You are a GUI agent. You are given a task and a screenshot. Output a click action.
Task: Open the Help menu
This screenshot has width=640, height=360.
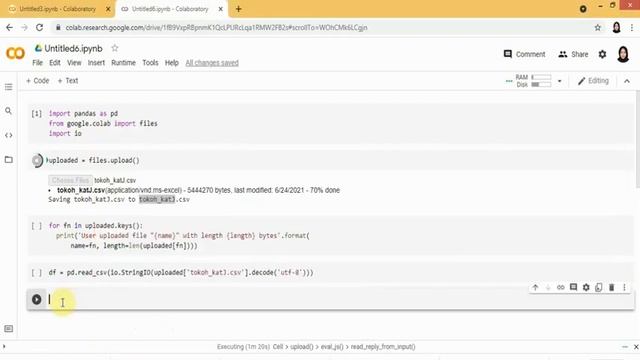[x=172, y=63]
